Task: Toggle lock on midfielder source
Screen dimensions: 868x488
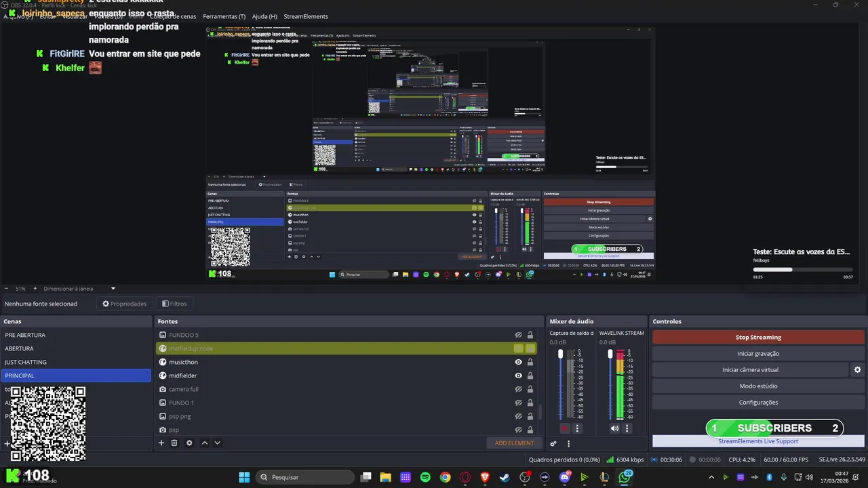Action: coord(530,375)
